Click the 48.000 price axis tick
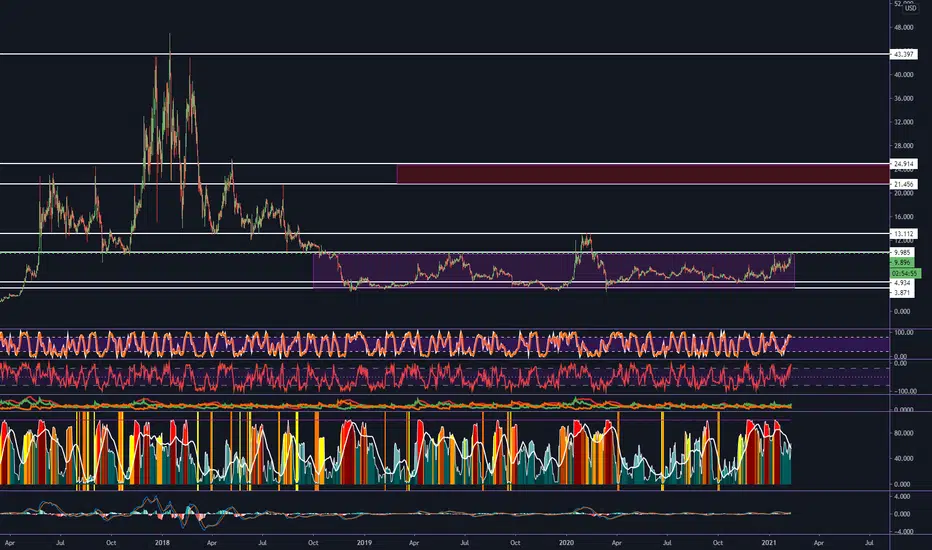The width and height of the screenshot is (932, 550). (903, 27)
